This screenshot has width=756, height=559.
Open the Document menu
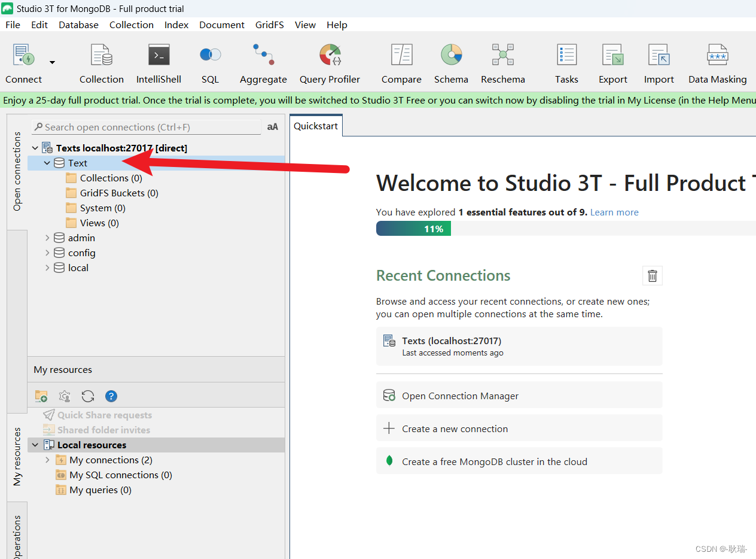[222, 25]
